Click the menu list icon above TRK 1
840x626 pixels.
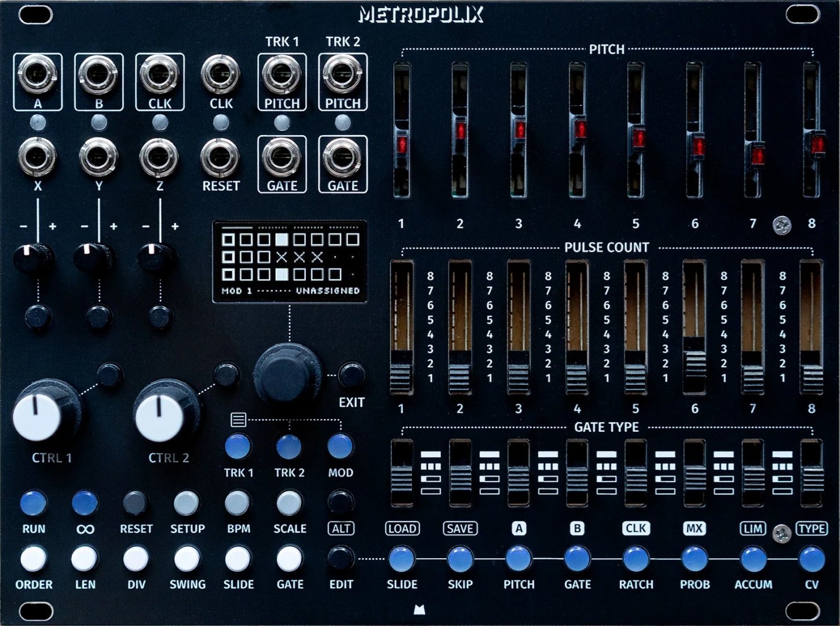coord(238,419)
